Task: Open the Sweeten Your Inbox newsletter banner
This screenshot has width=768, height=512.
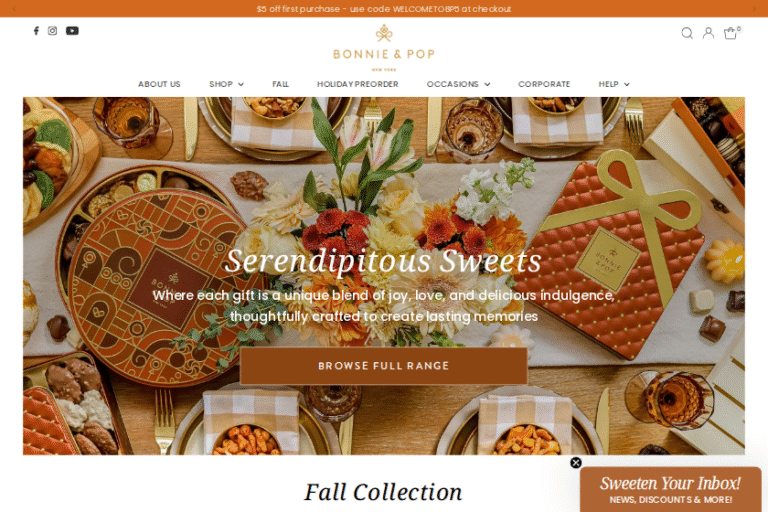Action: [671, 489]
